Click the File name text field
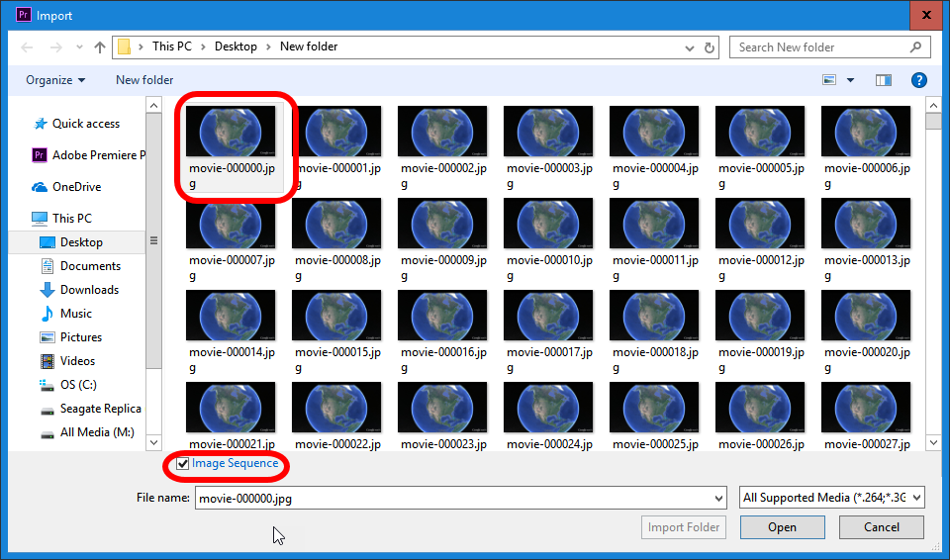The image size is (950, 560). pyautogui.click(x=460, y=499)
